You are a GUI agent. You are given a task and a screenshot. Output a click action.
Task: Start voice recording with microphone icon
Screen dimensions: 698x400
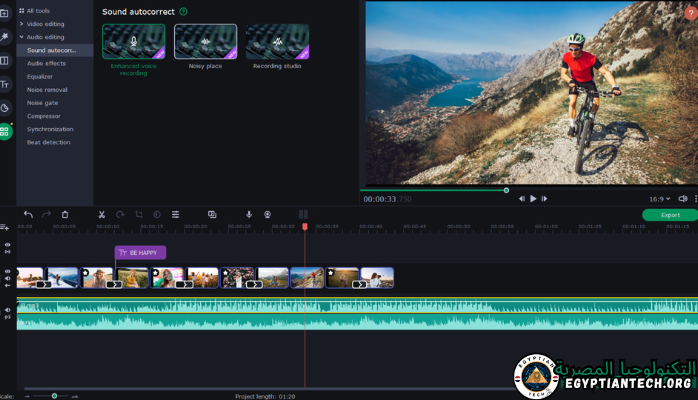(249, 214)
